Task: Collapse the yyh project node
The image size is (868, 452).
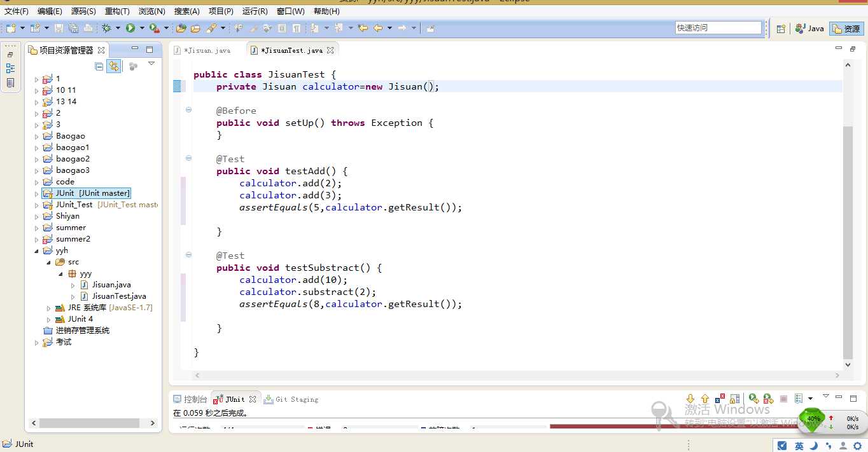Action: click(x=36, y=250)
